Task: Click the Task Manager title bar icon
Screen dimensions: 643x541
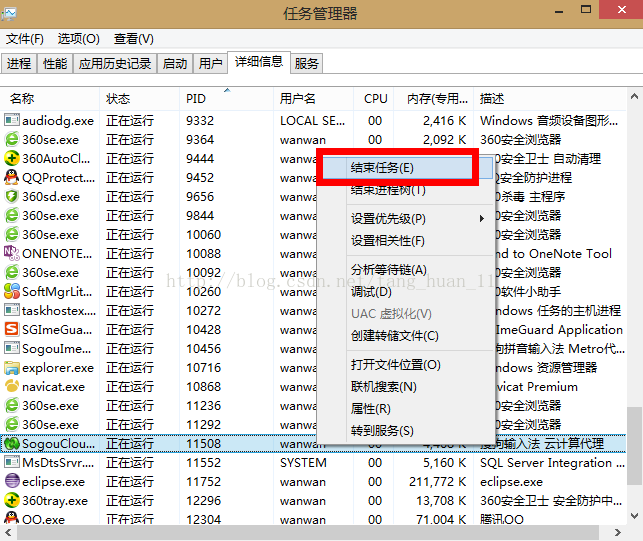Action: [8, 14]
